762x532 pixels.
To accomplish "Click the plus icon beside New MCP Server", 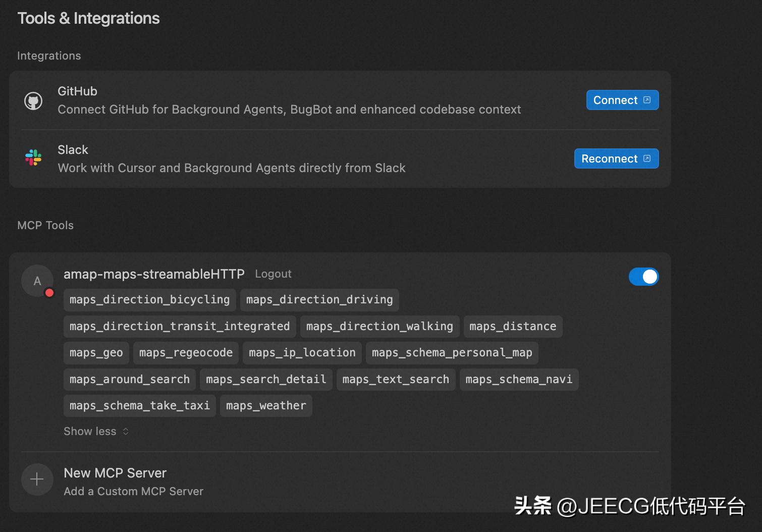I will coord(37,479).
